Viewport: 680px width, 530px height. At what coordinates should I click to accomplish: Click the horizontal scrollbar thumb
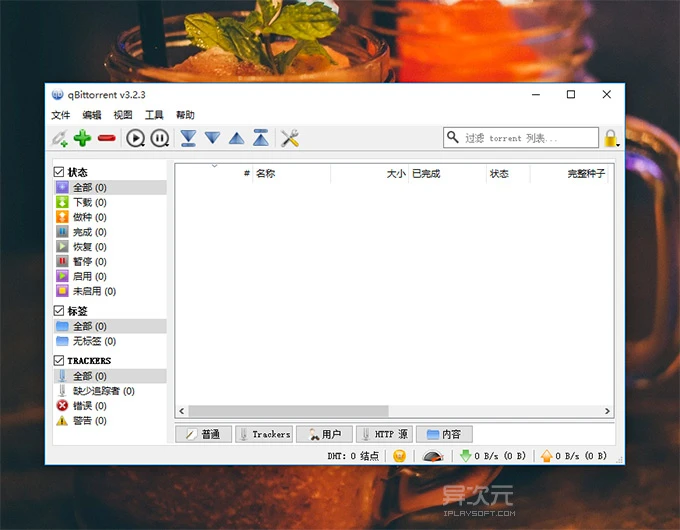tap(288, 411)
